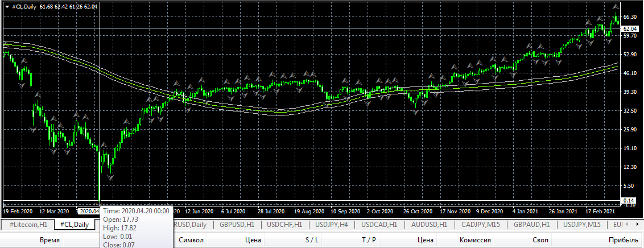Click the 25.90 price scale label
The image size is (644, 248).
630,130
